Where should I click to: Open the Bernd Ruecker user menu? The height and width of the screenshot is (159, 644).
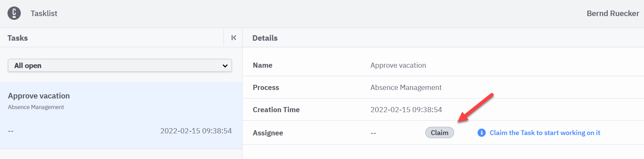tap(613, 13)
